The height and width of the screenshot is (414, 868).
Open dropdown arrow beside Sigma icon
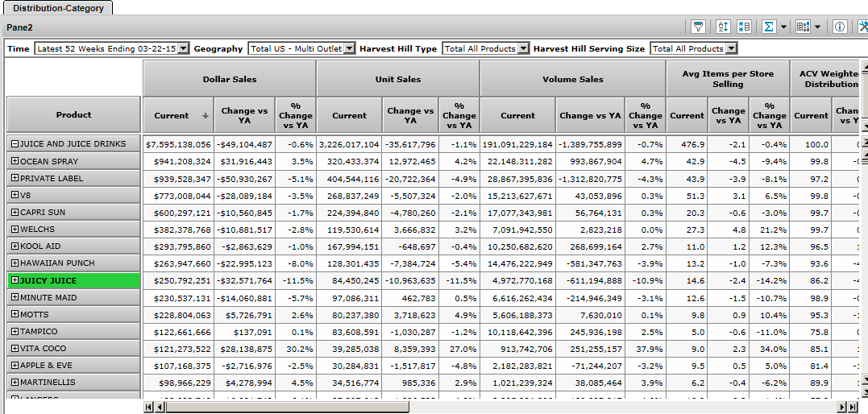pyautogui.click(x=783, y=27)
